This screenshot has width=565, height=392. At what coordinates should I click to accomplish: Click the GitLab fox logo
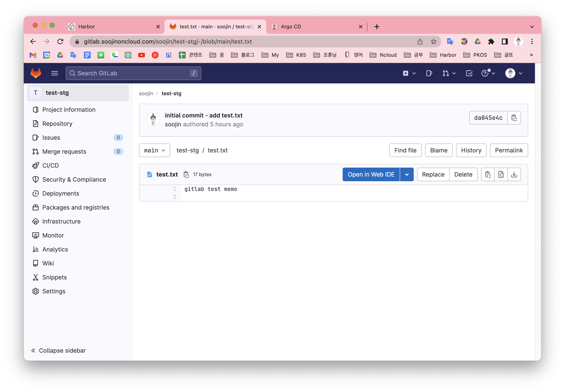36,73
